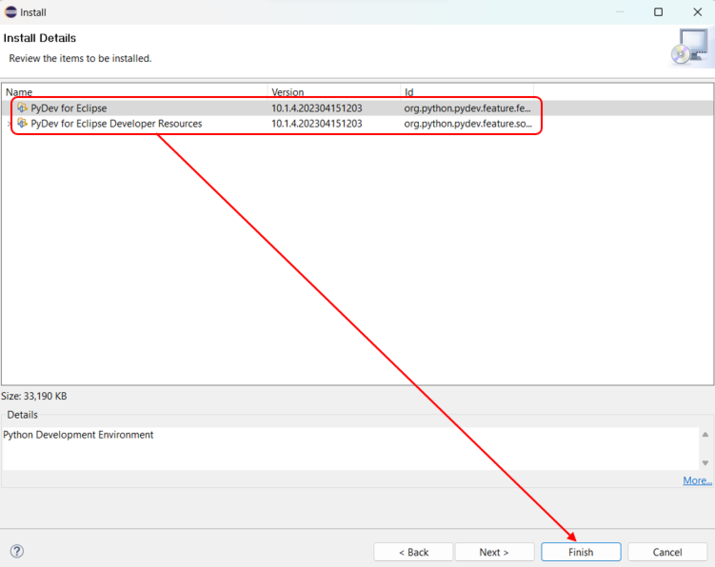
Task: Click the Size: 33,190 KB label
Action: click(34, 396)
